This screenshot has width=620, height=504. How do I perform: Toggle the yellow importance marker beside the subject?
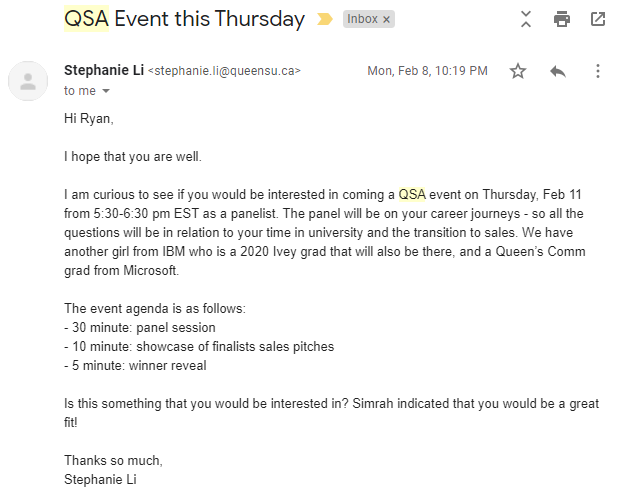[x=325, y=19]
